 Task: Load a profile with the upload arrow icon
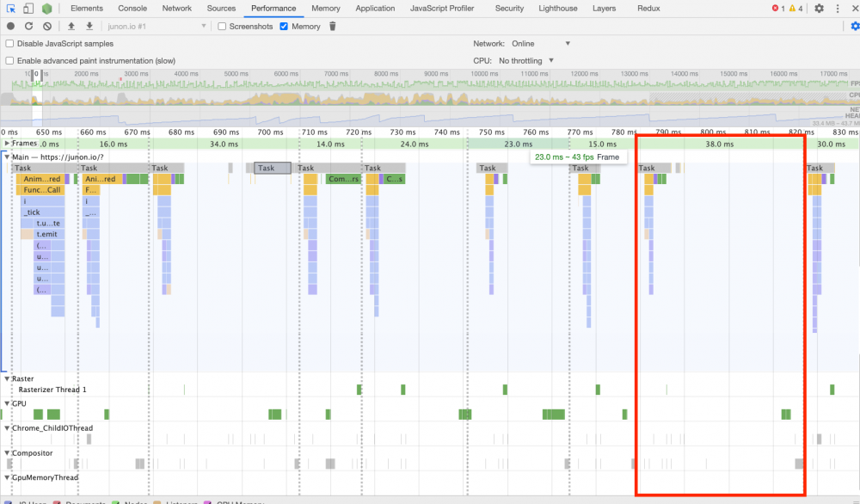[x=71, y=26]
